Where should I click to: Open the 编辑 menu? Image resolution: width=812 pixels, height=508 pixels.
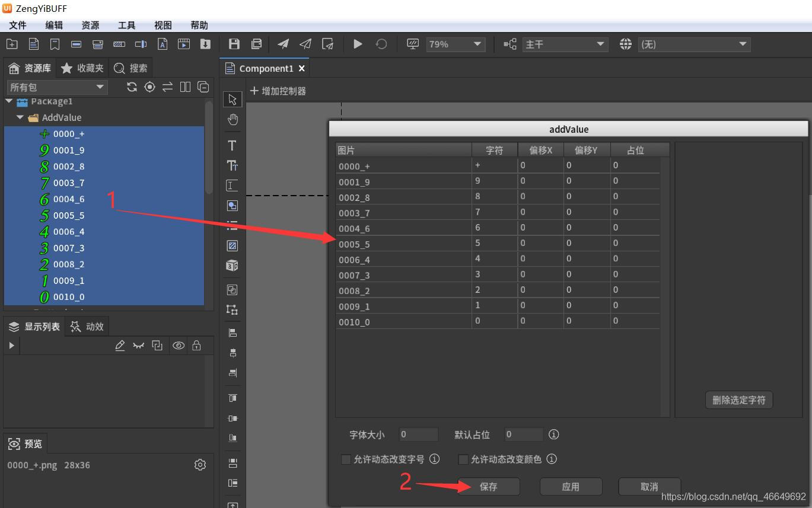pos(54,25)
